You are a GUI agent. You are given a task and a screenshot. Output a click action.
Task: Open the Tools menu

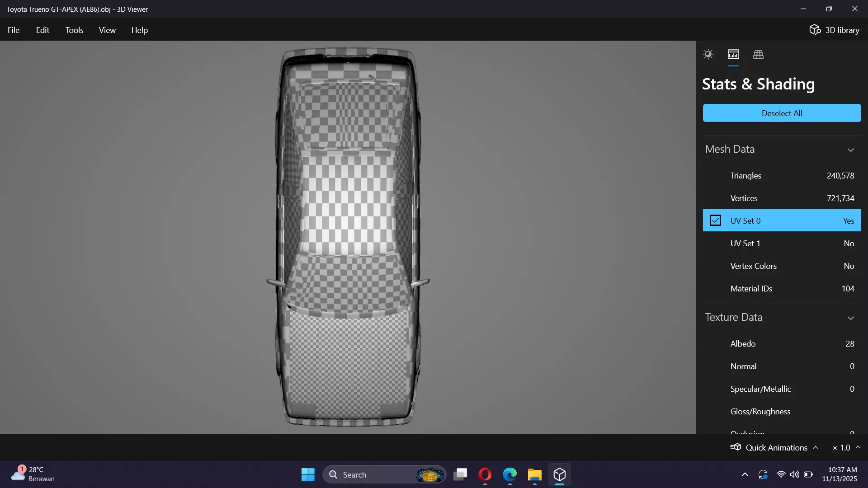74,30
